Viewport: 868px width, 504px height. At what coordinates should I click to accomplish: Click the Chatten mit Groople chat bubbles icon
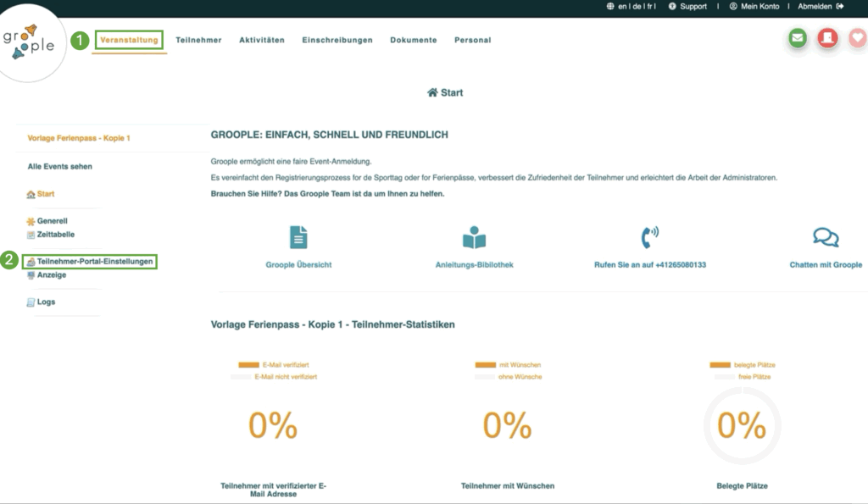coord(826,238)
